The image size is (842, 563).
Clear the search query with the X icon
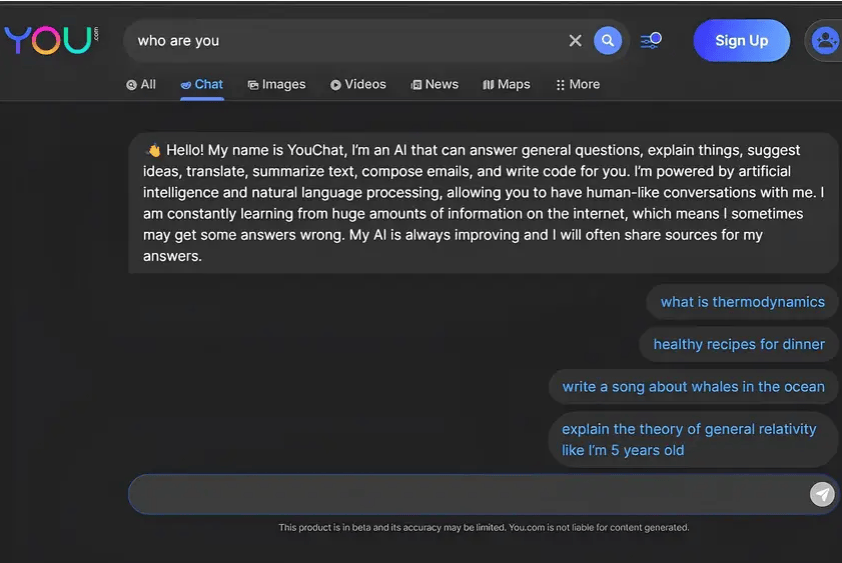click(575, 41)
